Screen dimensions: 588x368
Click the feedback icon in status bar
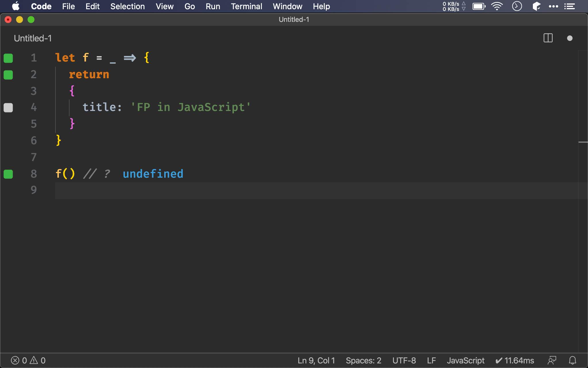click(x=552, y=360)
